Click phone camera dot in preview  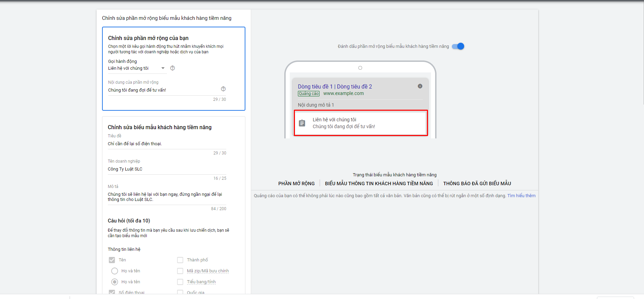pos(360,68)
